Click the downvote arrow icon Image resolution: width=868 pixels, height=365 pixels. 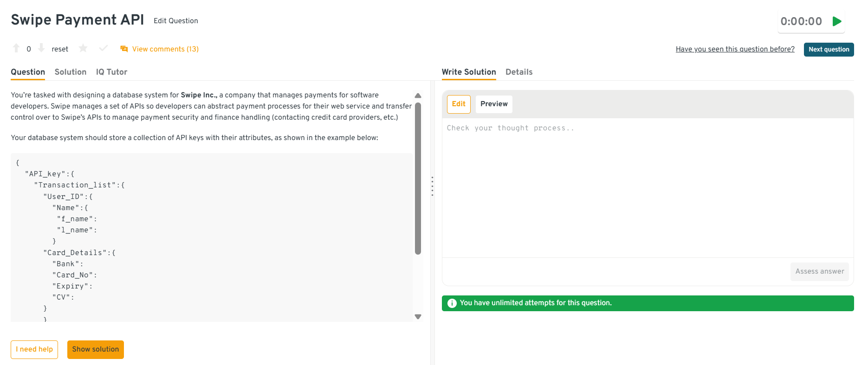pyautogui.click(x=41, y=48)
